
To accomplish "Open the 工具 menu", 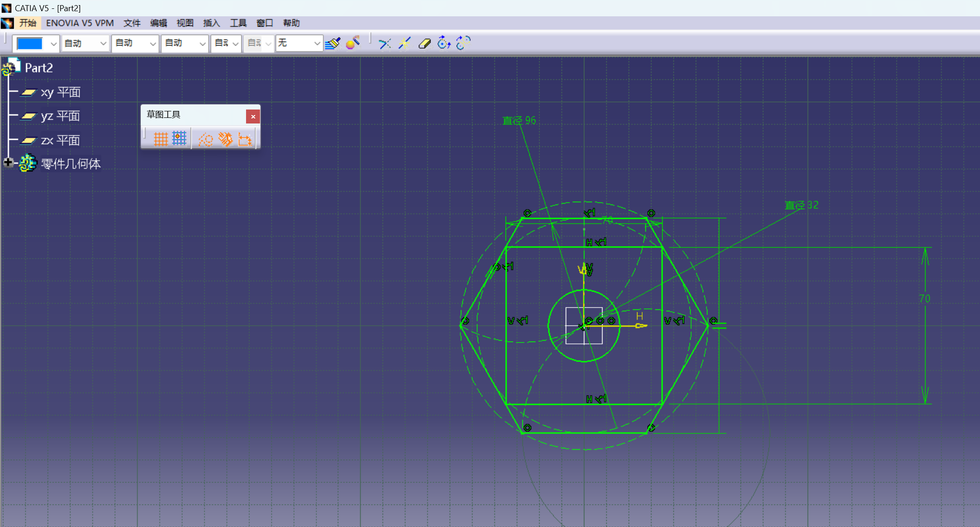I will 238,23.
